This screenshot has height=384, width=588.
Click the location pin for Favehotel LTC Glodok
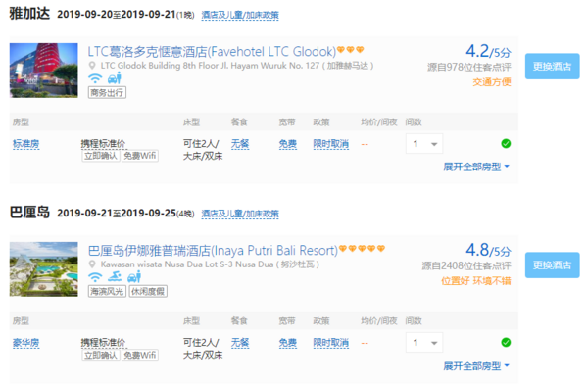pyautogui.click(x=92, y=66)
